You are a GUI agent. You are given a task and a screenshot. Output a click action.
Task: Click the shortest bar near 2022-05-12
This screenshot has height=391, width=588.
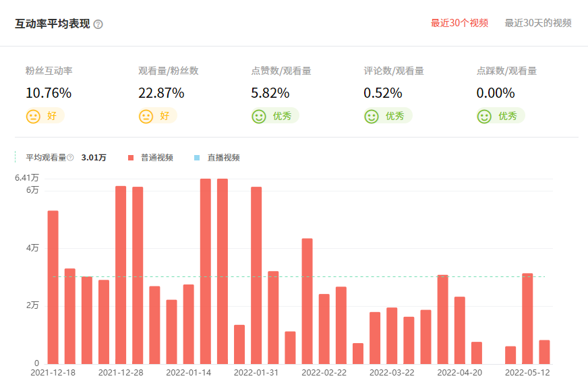point(511,354)
